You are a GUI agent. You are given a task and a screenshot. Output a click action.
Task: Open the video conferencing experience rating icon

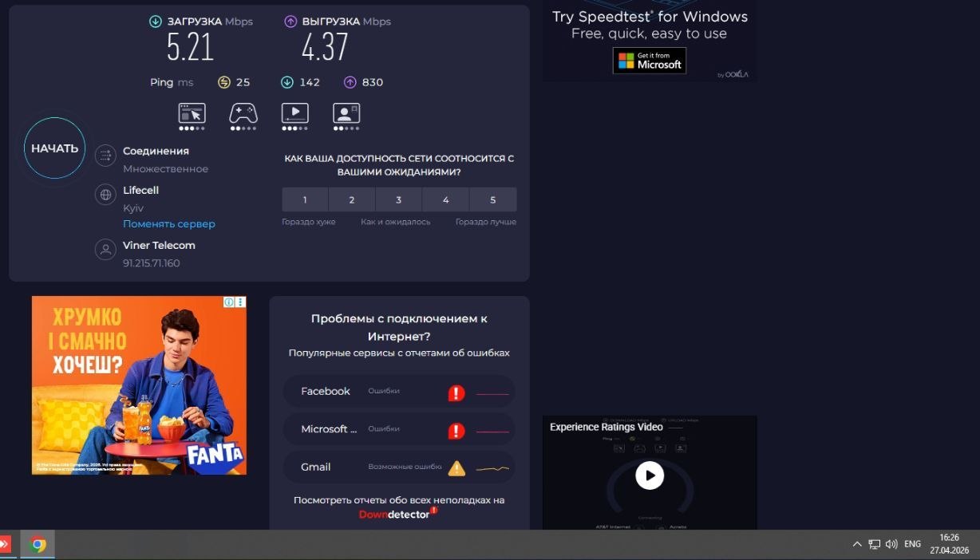[346, 116]
